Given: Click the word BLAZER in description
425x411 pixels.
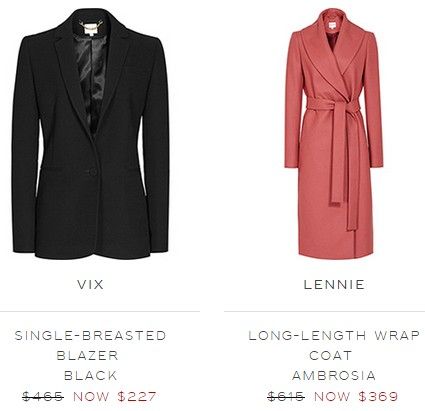Looking at the screenshot, I should (x=88, y=355).
